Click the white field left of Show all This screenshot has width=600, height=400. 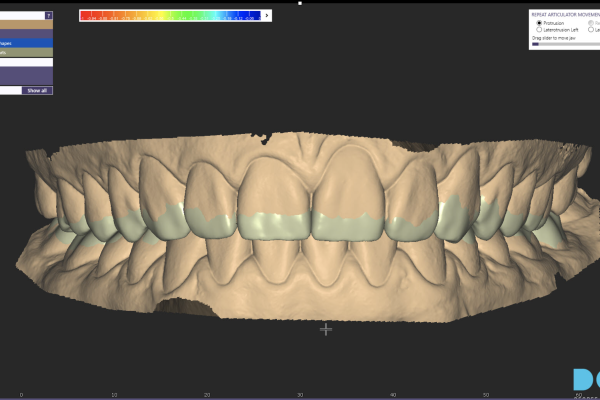[11, 91]
